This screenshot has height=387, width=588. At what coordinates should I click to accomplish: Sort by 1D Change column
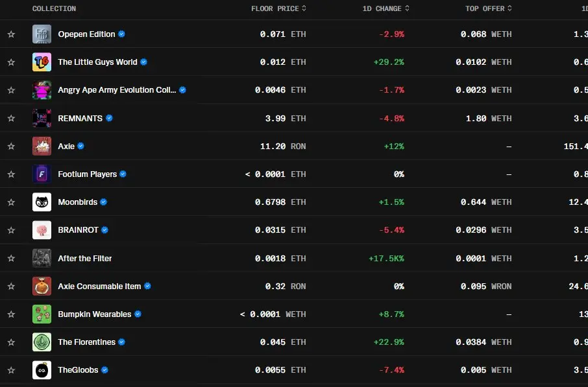click(386, 8)
